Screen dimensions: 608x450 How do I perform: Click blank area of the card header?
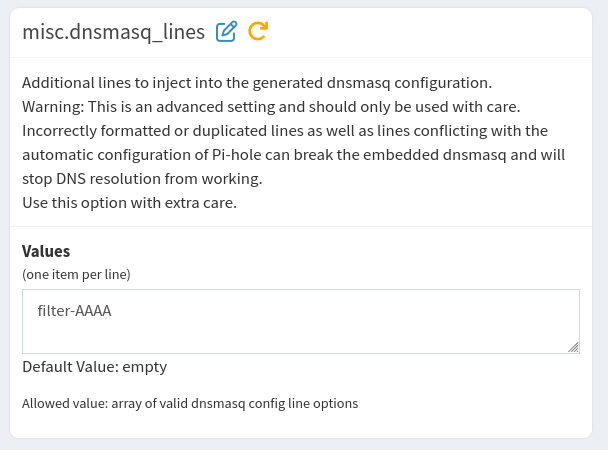point(427,33)
